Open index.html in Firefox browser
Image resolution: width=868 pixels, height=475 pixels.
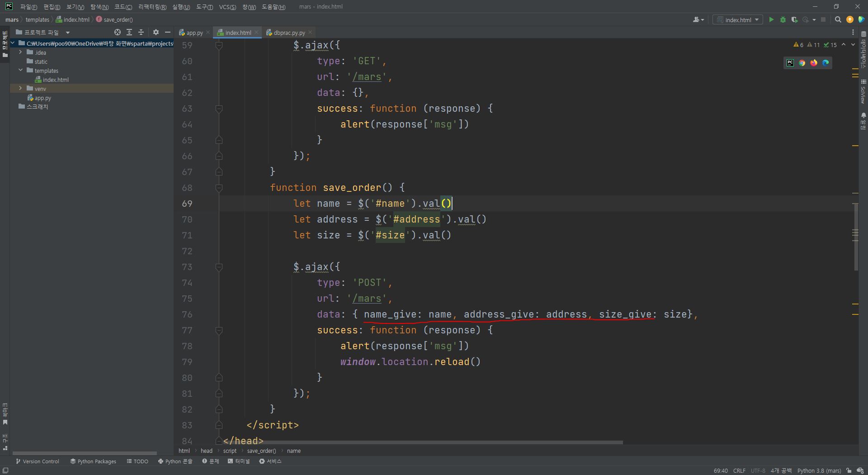point(814,63)
